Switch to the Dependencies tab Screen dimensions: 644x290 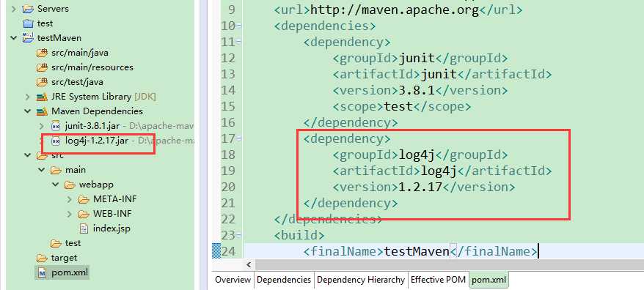[284, 280]
